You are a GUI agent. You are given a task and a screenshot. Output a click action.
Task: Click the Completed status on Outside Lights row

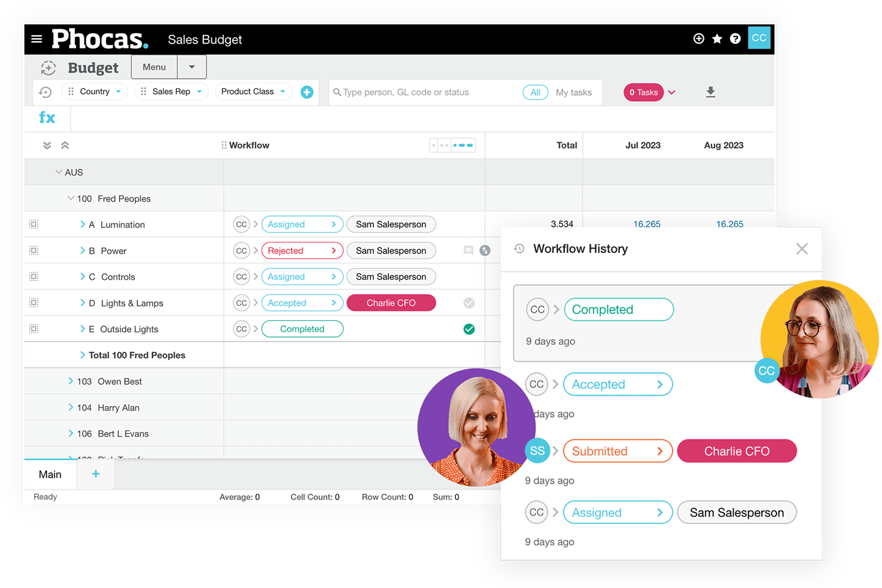[302, 329]
